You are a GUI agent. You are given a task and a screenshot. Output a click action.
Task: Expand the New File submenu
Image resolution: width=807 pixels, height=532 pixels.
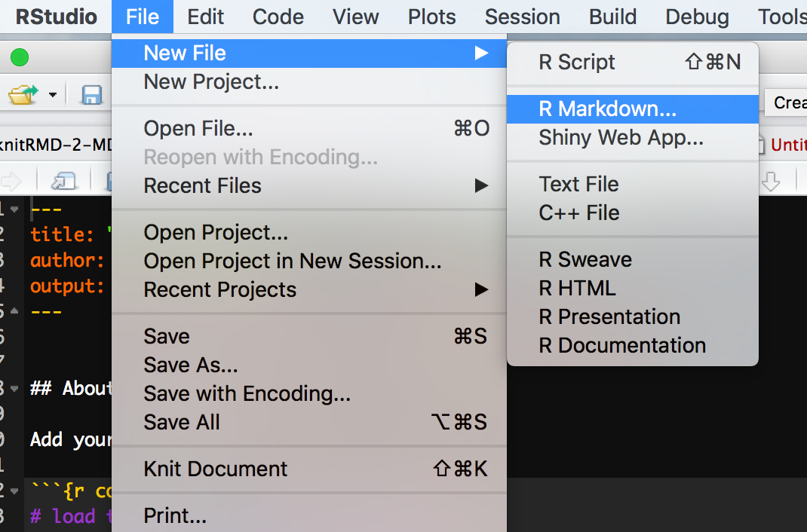point(185,54)
